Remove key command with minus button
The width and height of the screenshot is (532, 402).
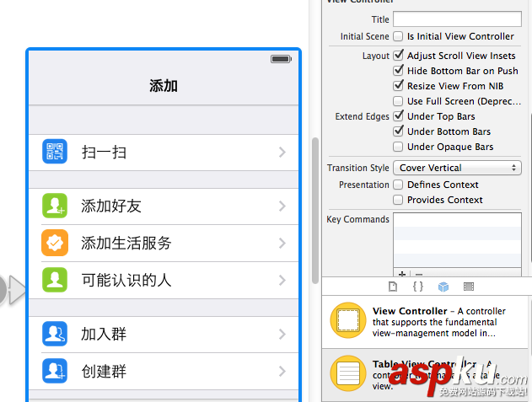pyautogui.click(x=419, y=273)
